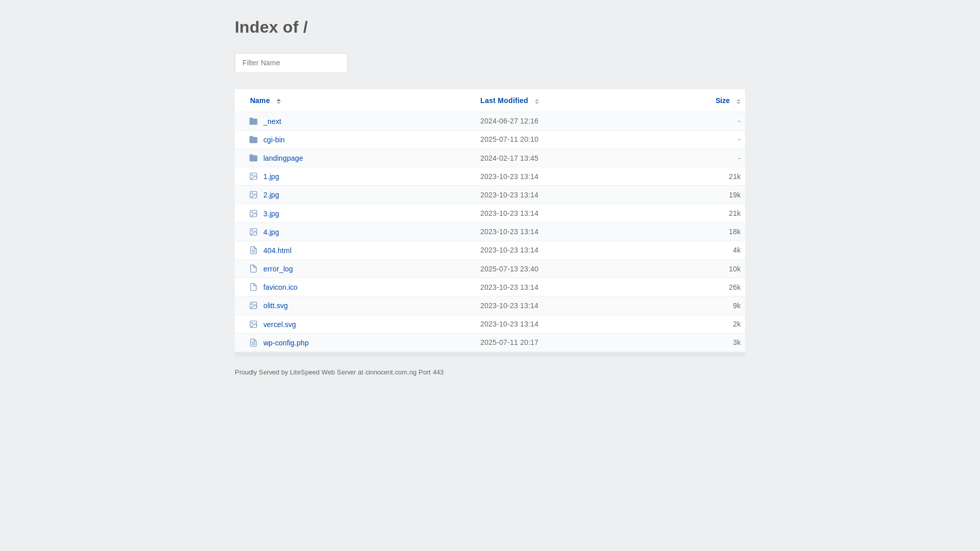Image resolution: width=980 pixels, height=551 pixels.
Task: Sort listing by Name column
Action: click(x=260, y=101)
